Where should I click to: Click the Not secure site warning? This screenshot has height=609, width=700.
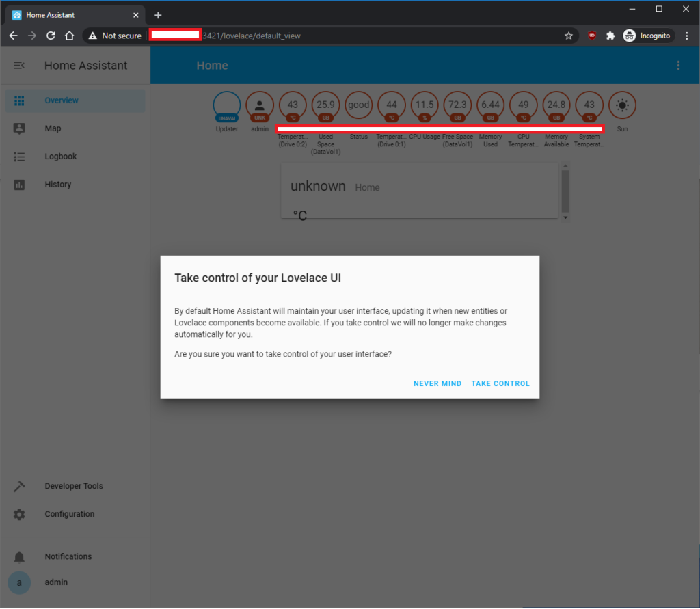tap(115, 36)
